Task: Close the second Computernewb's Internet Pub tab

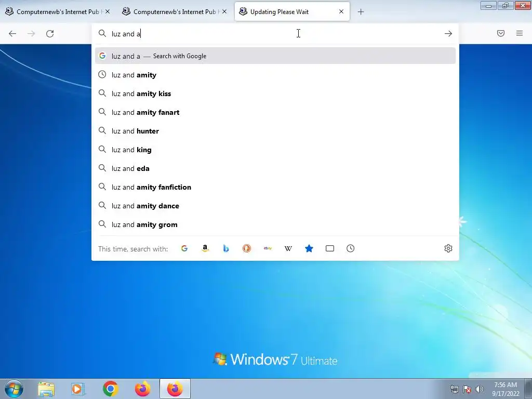Action: point(224,11)
